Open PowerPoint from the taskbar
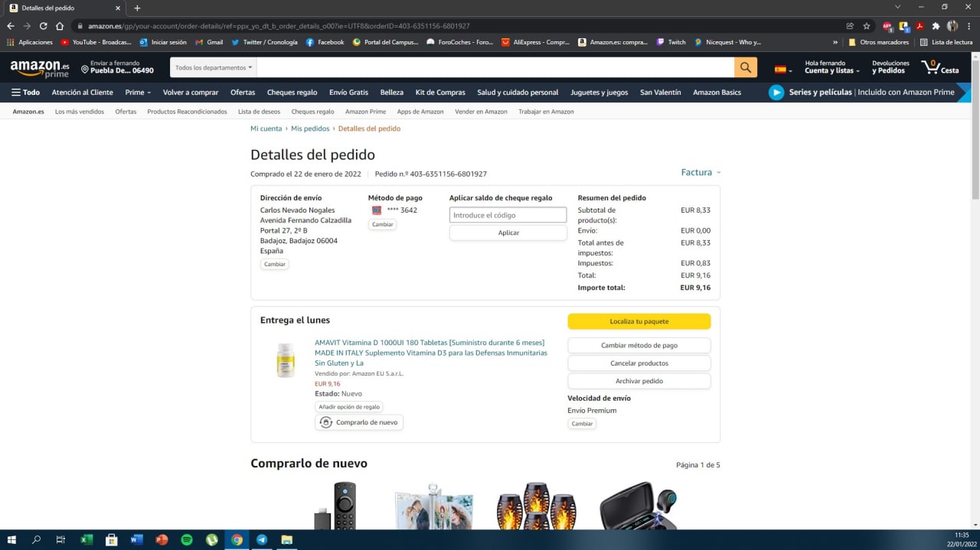Image resolution: width=980 pixels, height=550 pixels. (162, 539)
